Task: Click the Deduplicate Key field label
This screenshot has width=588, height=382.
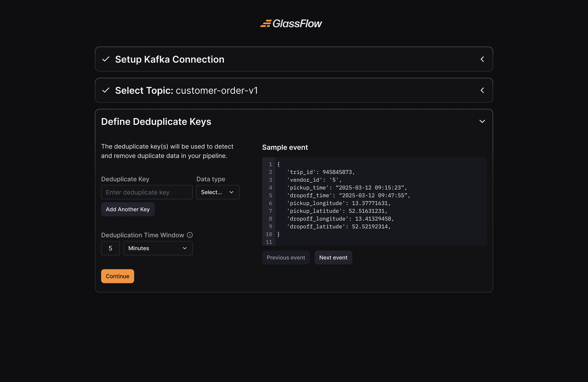Action: click(125, 179)
